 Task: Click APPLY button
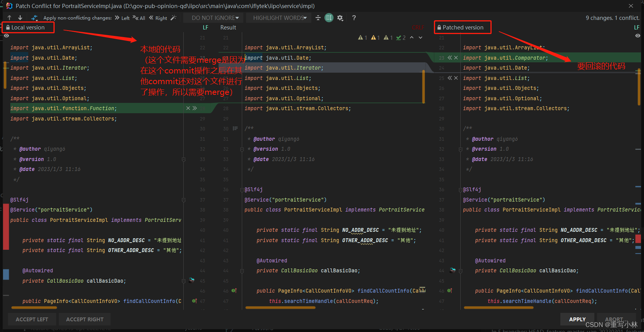click(x=577, y=319)
